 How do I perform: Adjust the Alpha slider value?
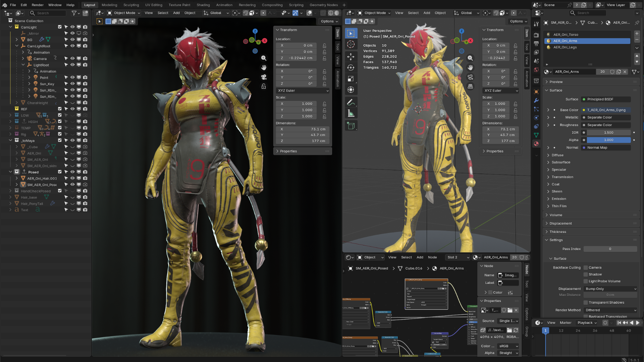608,140
